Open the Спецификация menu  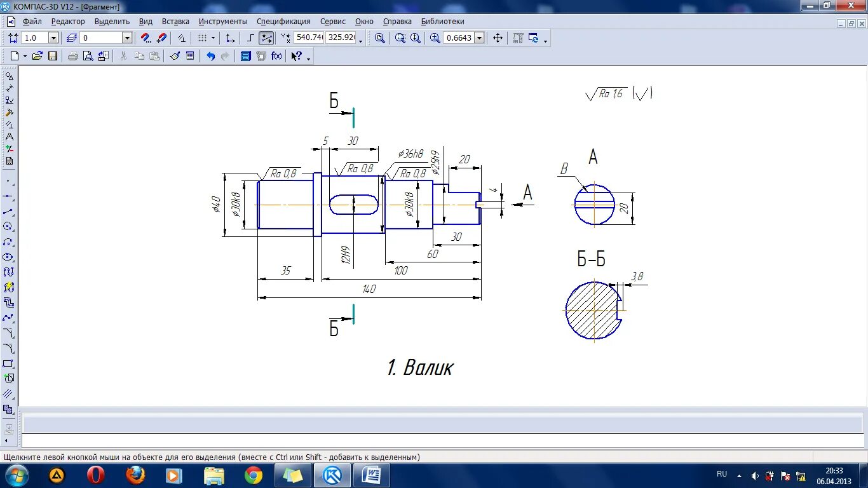(283, 22)
